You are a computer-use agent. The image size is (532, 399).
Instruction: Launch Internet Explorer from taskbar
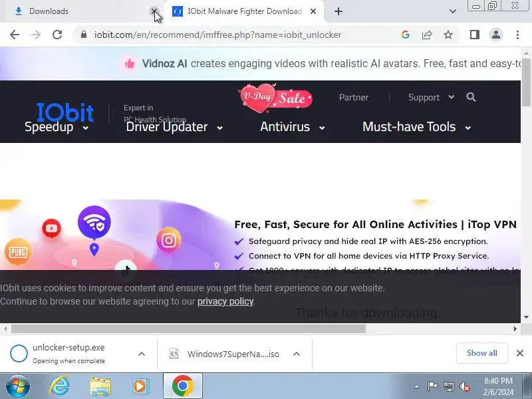(59, 386)
